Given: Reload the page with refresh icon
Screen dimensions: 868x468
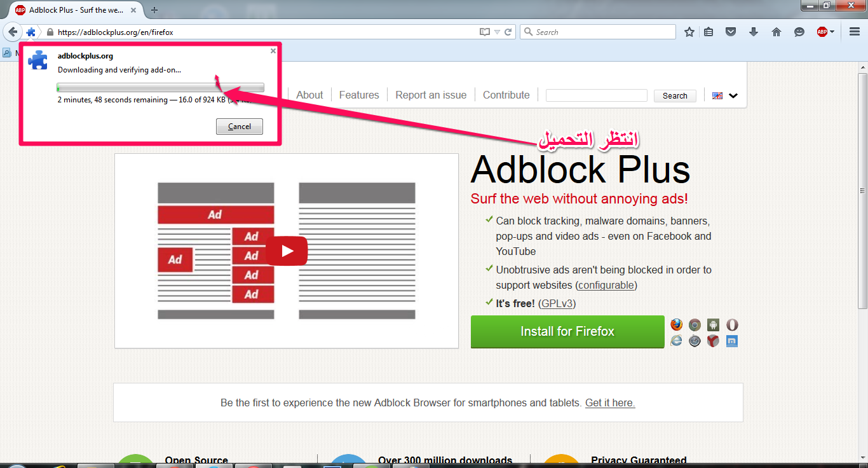Looking at the screenshot, I should (508, 32).
